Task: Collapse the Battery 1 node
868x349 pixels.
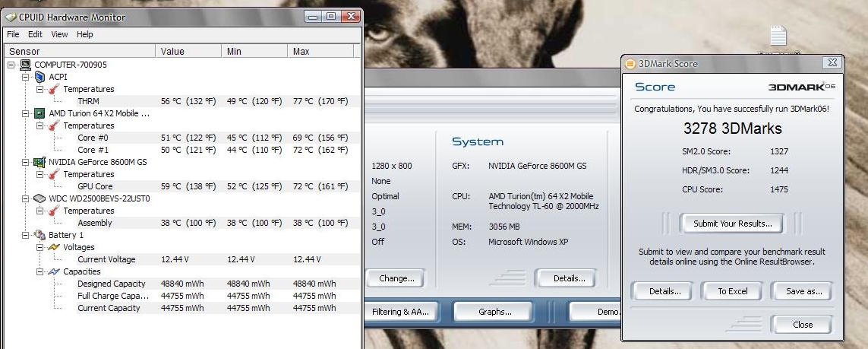Action: click(26, 236)
